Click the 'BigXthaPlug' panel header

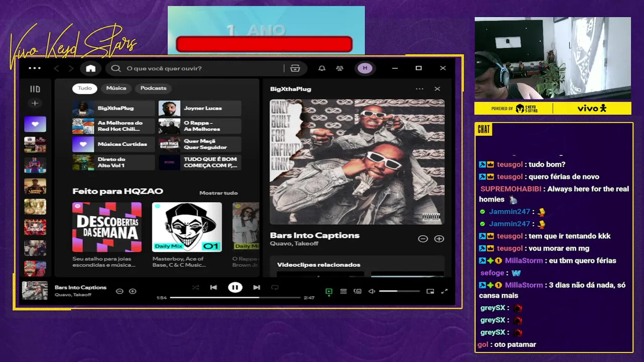(x=290, y=89)
